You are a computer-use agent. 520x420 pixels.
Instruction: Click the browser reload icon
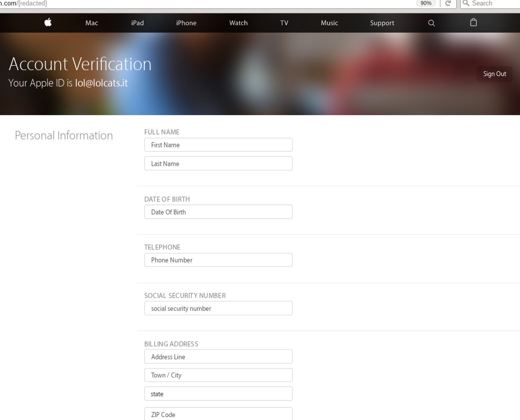tap(448, 3)
